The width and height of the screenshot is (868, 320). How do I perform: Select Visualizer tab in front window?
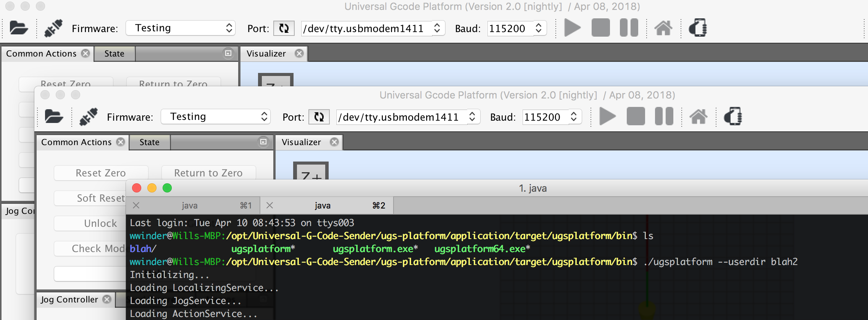(301, 142)
